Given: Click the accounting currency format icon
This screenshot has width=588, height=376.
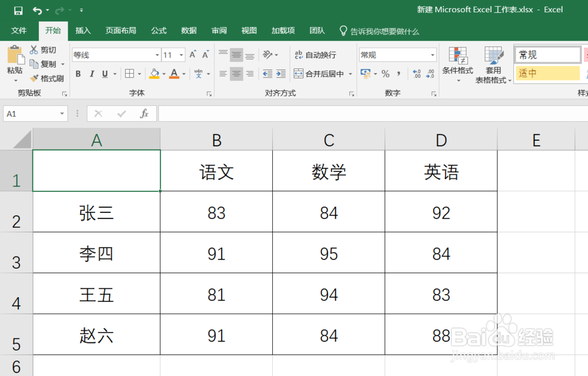Looking at the screenshot, I should (x=365, y=74).
